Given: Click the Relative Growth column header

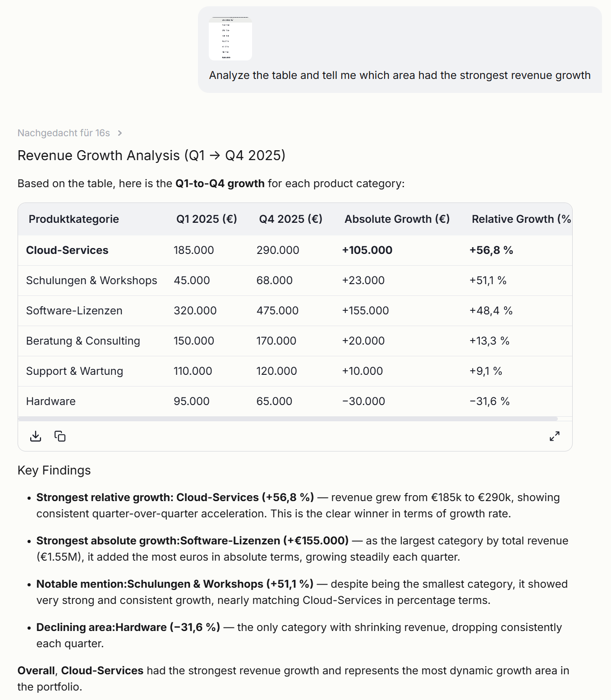Looking at the screenshot, I should (x=521, y=219).
